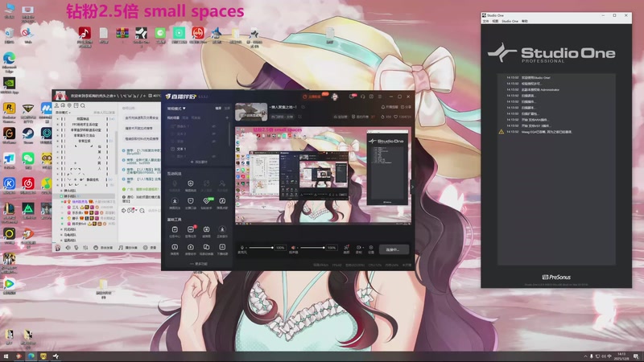Toggle visibility of the 图片 1 source
The image size is (644, 362).
tap(214, 156)
